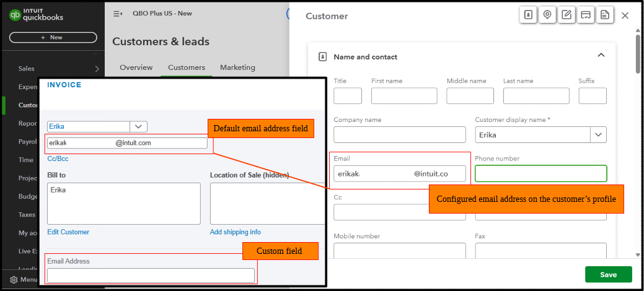Click the green Save button
Screen dimensions: 644x291
(x=608, y=274)
